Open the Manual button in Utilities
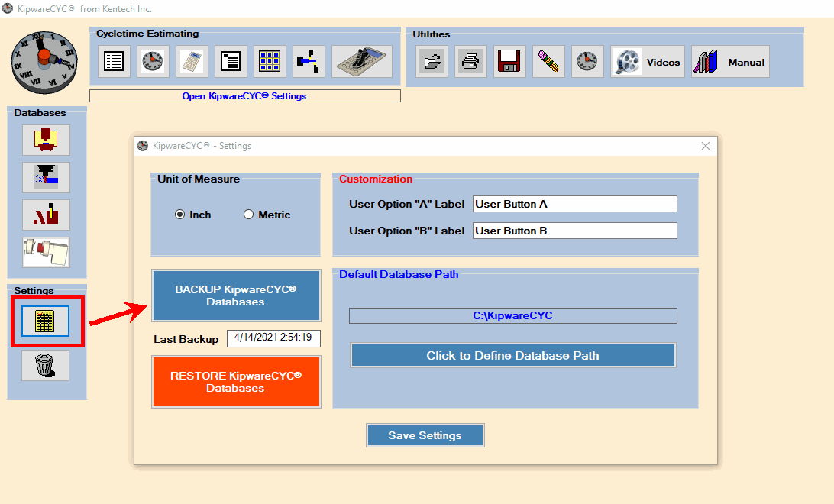 tap(730, 62)
